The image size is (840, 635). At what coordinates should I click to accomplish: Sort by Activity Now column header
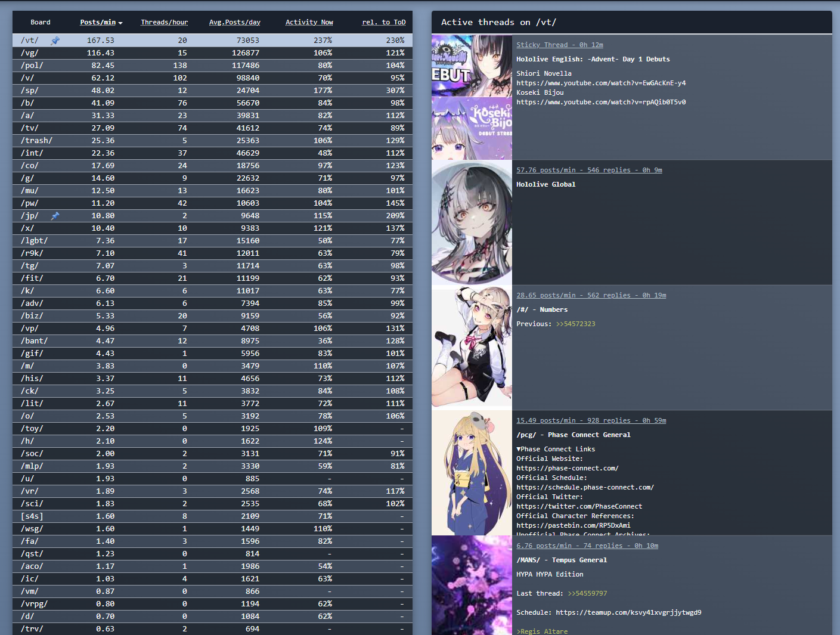click(309, 23)
